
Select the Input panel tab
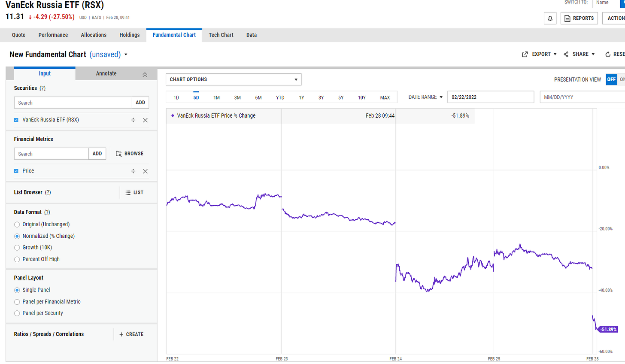click(45, 73)
